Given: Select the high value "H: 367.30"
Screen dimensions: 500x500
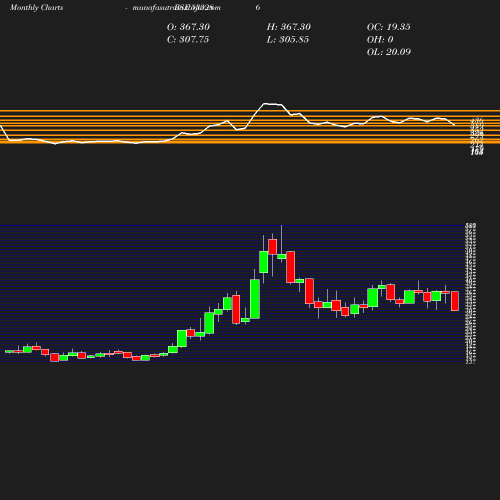Looking at the screenshot, I should (x=289, y=27).
